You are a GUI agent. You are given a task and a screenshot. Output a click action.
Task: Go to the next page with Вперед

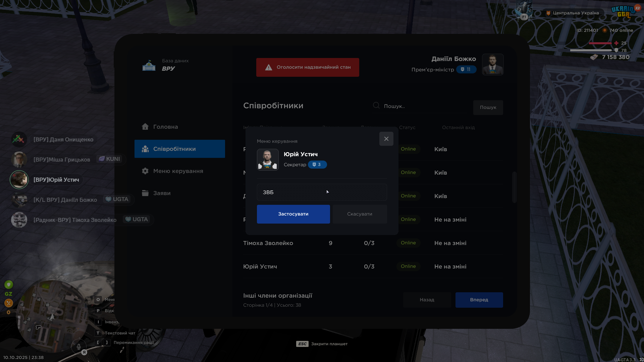(479, 300)
